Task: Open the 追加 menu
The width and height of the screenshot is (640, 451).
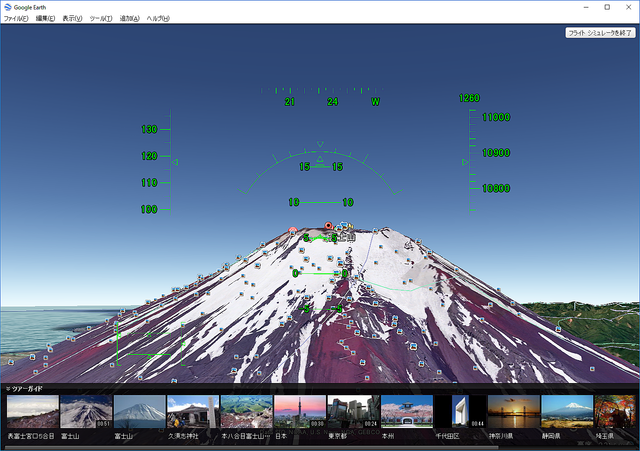Action: click(130, 18)
